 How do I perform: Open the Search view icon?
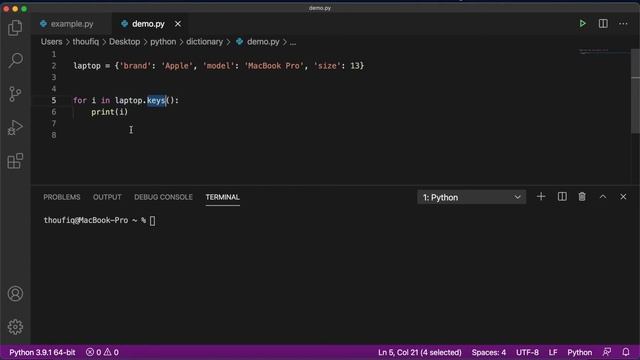[x=15, y=60]
